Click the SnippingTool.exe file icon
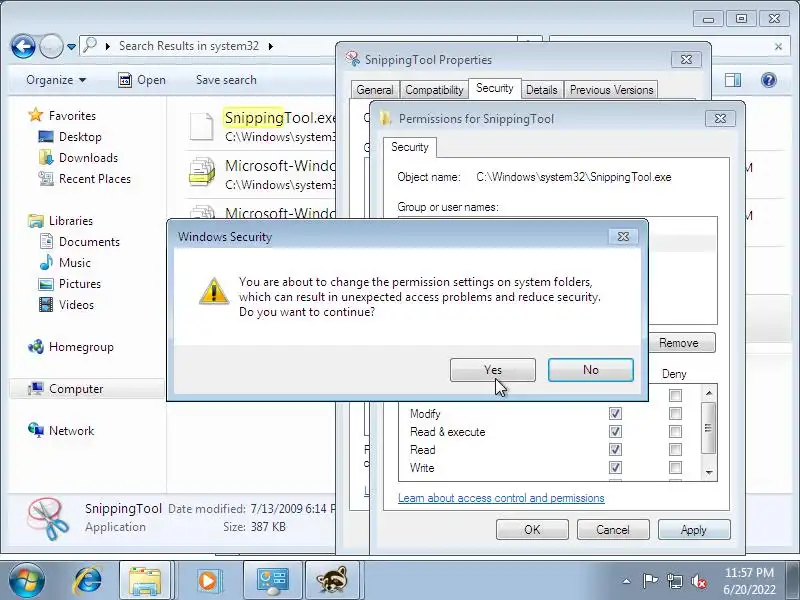 [x=202, y=126]
